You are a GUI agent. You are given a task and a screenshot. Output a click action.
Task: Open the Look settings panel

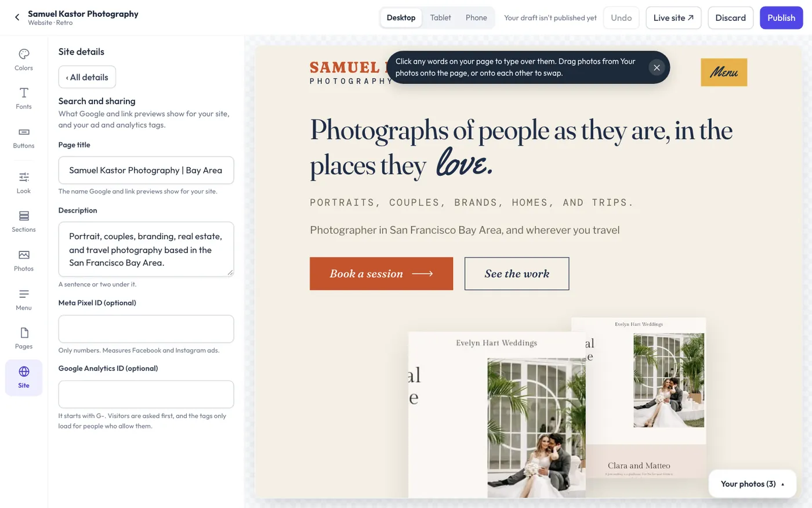(x=24, y=183)
